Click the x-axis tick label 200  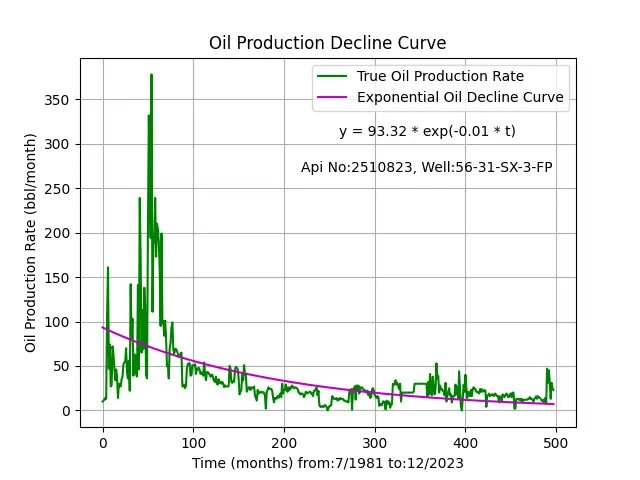pyautogui.click(x=284, y=443)
